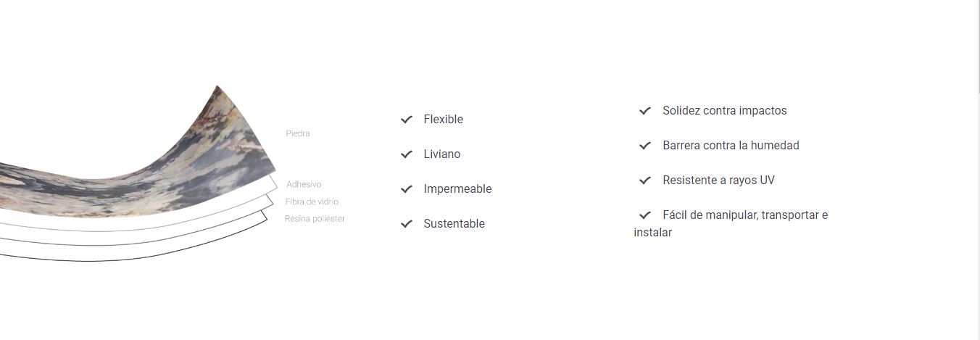980x340 pixels.
Task: Click the Resina poliéster layer label
Action: coord(315,219)
